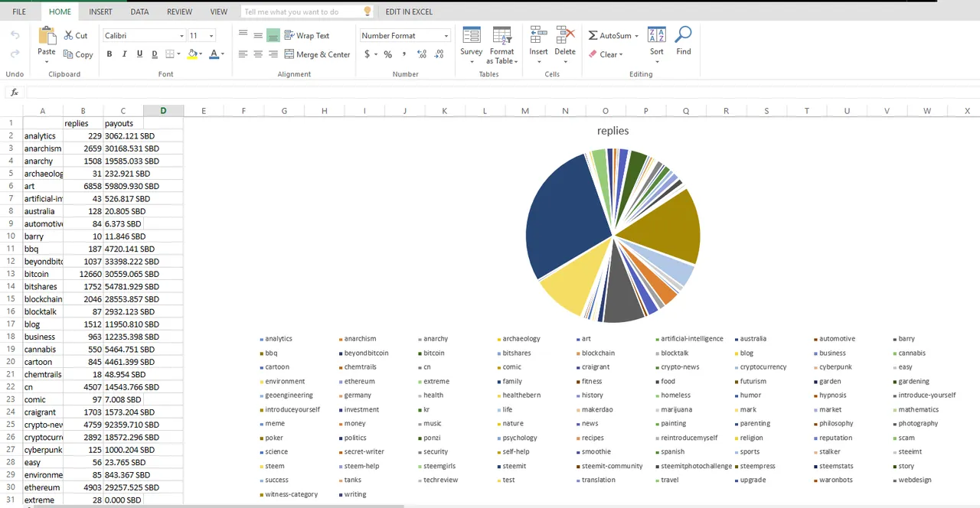Increase decimal places
The height and width of the screenshot is (508, 980).
422,54
